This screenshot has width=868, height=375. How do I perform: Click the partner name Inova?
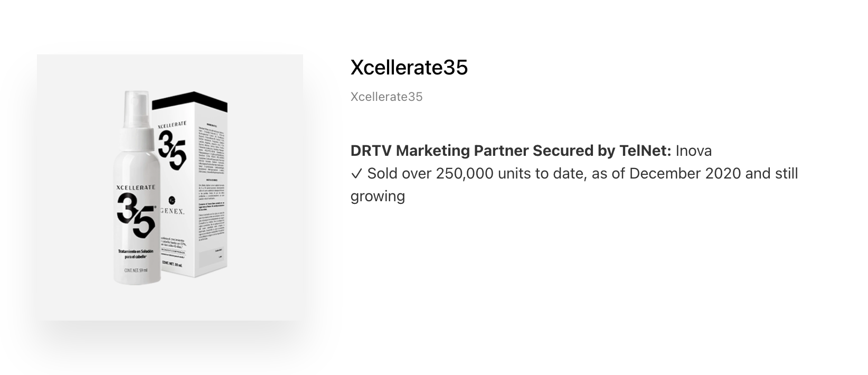694,151
